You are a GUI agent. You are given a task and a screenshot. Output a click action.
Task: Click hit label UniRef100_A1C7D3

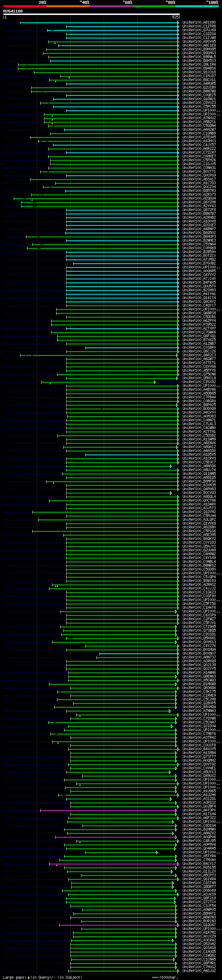pos(199,183)
